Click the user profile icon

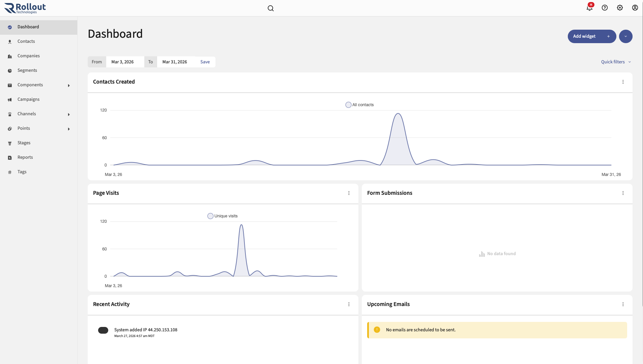coord(635,8)
